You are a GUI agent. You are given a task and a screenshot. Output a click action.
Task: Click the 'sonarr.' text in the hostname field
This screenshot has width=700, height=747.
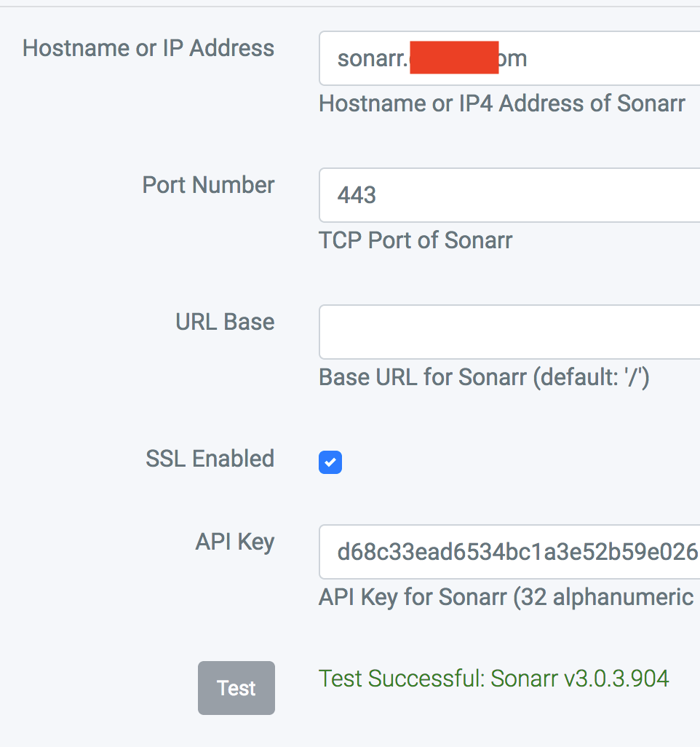tap(370, 58)
